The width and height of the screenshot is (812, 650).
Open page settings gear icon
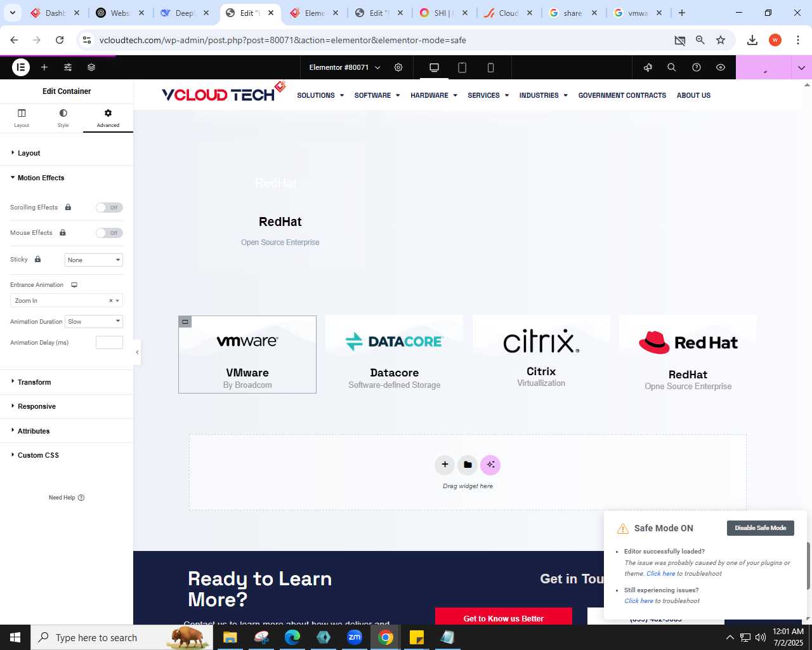click(x=398, y=67)
